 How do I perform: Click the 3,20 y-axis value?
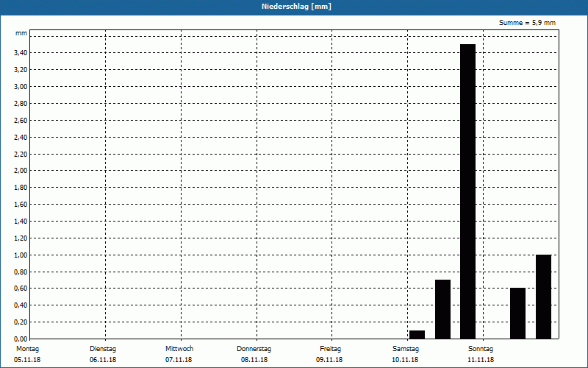point(21,70)
